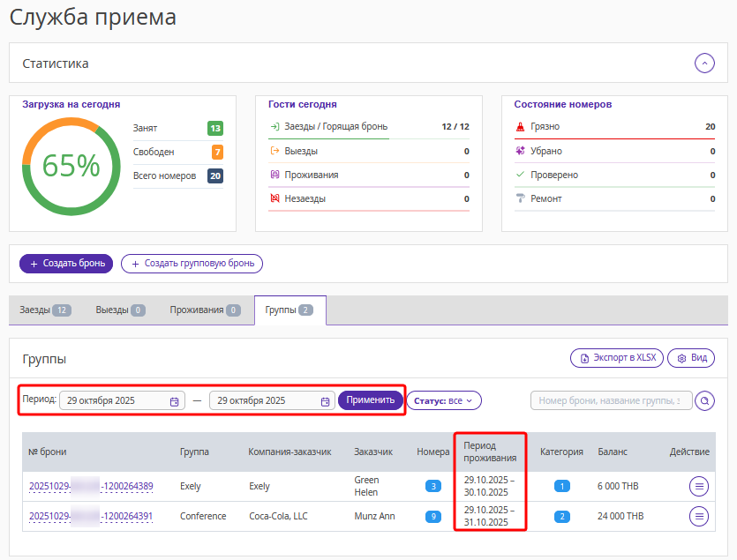Open action menu for Exely booking
Viewport: 737px width, 560px height.
pyautogui.click(x=699, y=486)
